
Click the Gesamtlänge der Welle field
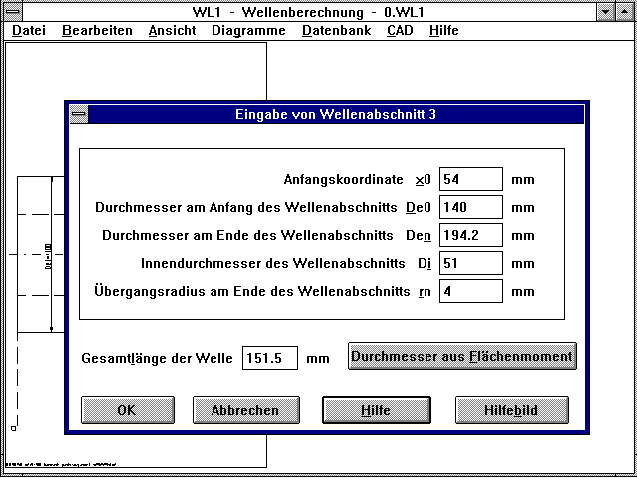point(270,358)
